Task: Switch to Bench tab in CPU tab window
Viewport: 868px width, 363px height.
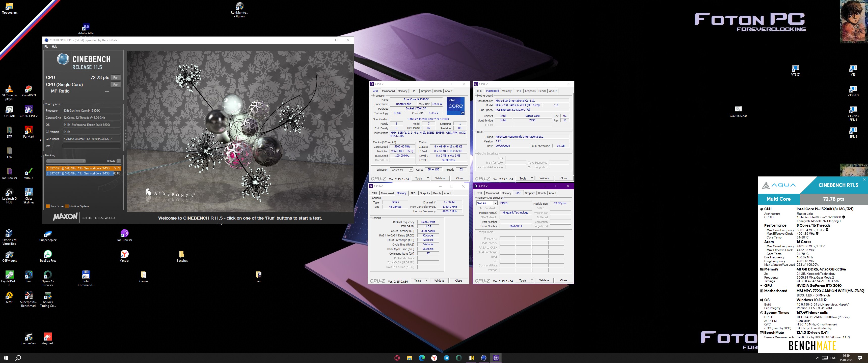Action: point(438,91)
